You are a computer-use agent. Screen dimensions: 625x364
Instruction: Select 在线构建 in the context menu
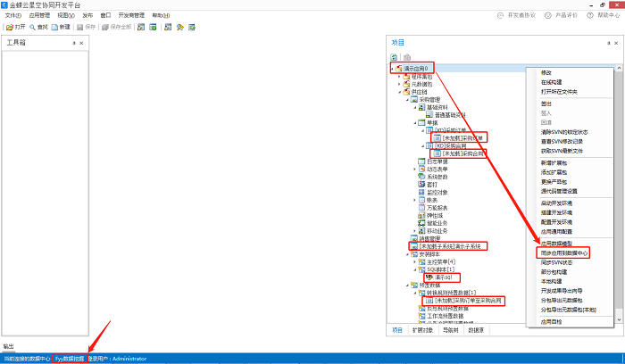coord(552,83)
